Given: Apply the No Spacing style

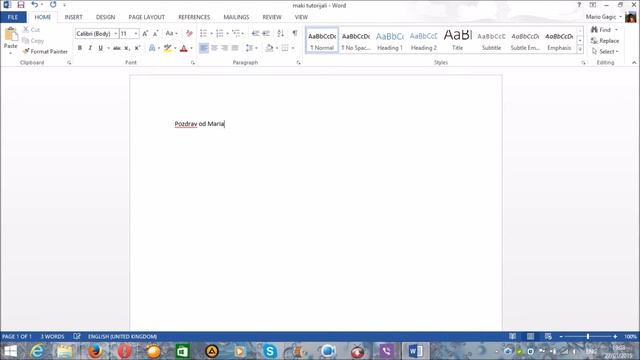Looking at the screenshot, I should pos(356,40).
